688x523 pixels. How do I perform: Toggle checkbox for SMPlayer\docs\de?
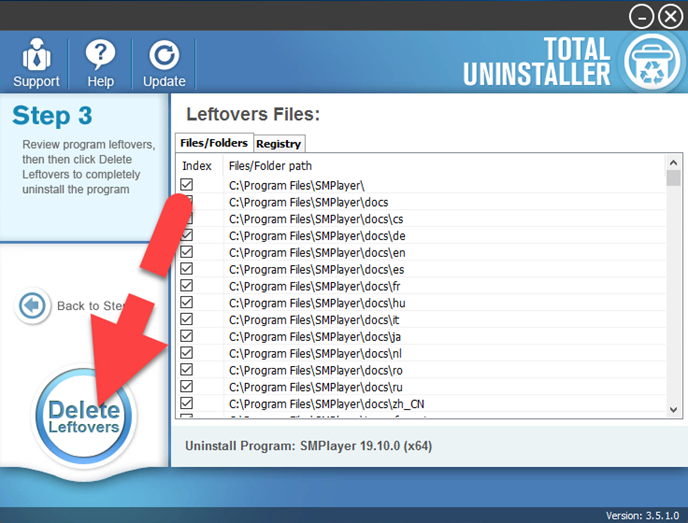coord(187,235)
